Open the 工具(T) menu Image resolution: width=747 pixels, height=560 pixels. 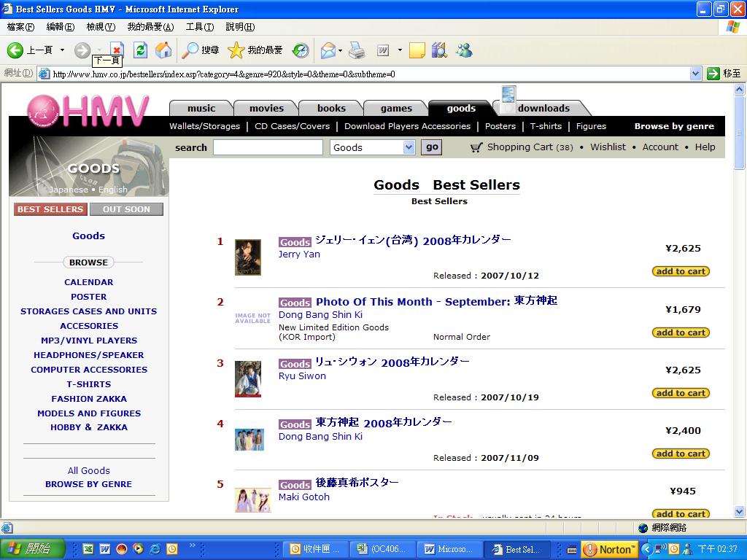(200, 27)
